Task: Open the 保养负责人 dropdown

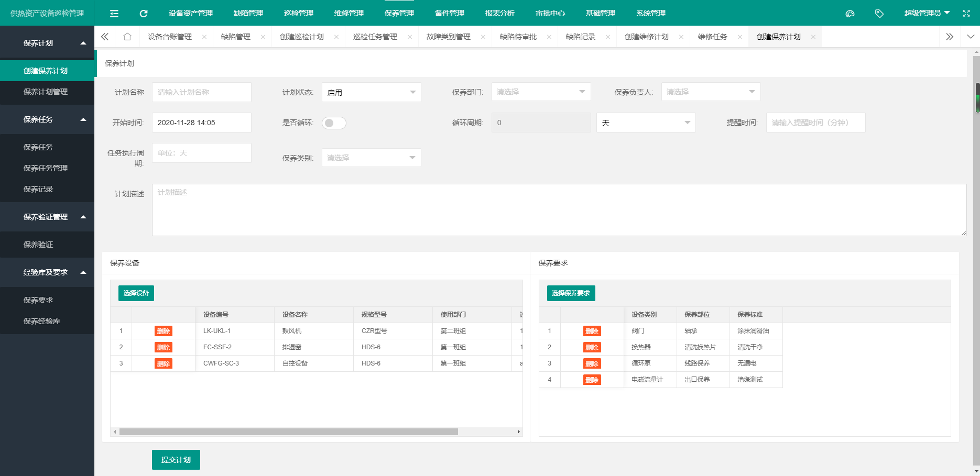Action: [x=711, y=92]
